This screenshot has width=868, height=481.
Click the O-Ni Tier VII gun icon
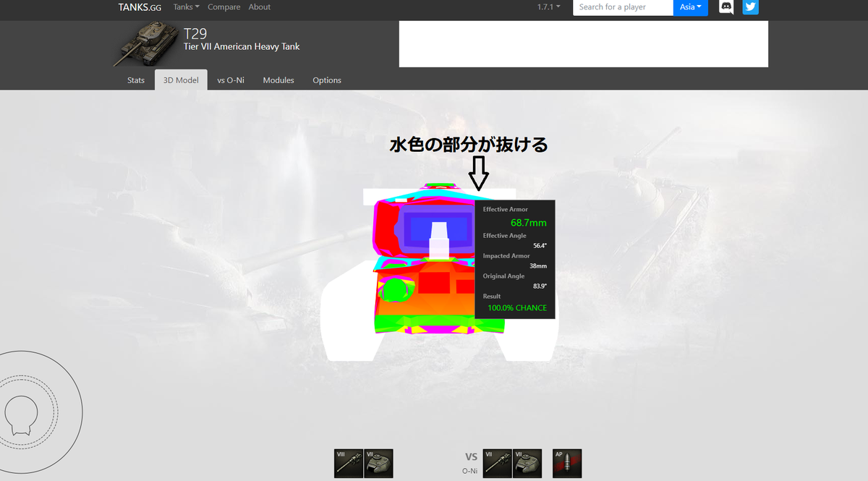click(x=497, y=463)
